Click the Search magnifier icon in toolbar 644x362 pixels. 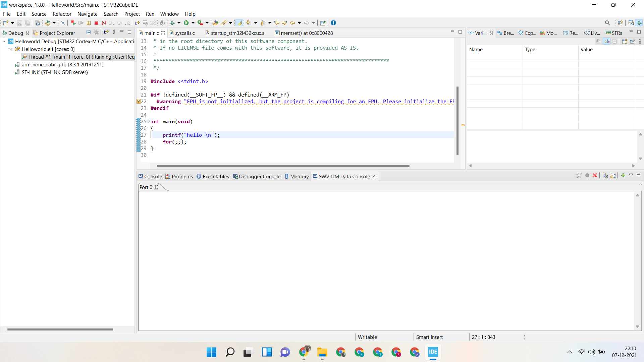pyautogui.click(x=607, y=23)
